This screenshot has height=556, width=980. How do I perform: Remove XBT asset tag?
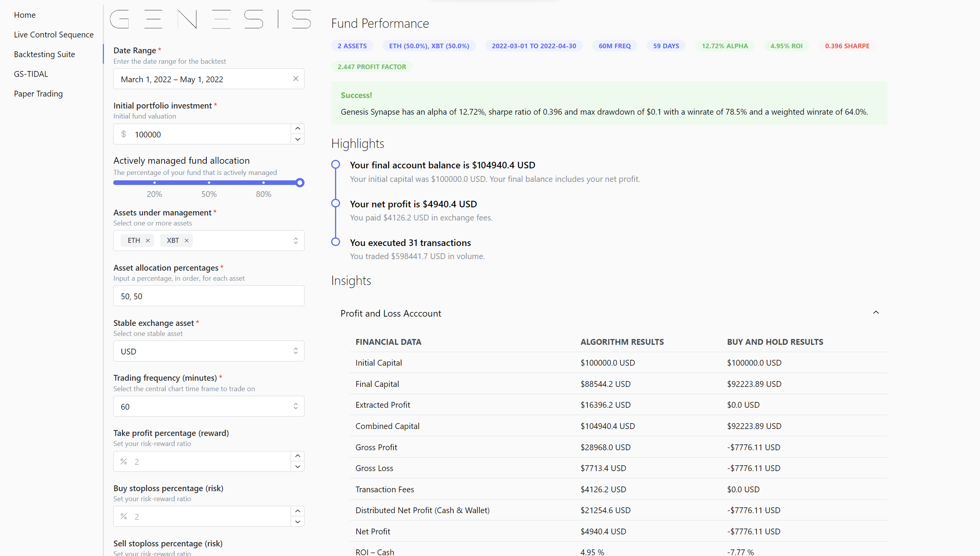pyautogui.click(x=187, y=241)
